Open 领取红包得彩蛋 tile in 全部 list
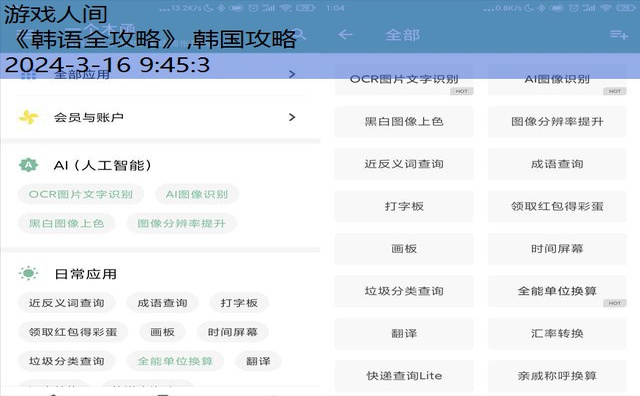The height and width of the screenshot is (396, 640). 557,207
